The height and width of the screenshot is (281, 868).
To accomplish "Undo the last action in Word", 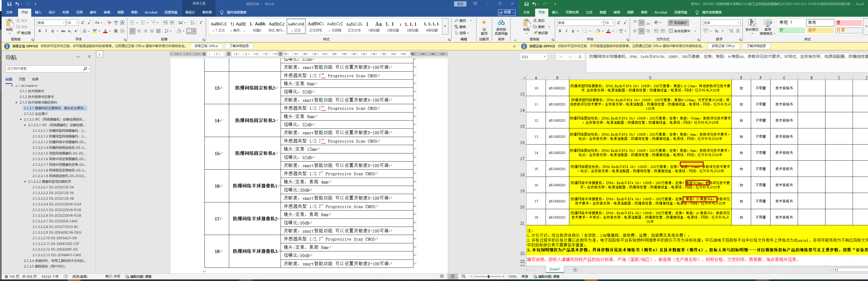I will point(17,4).
